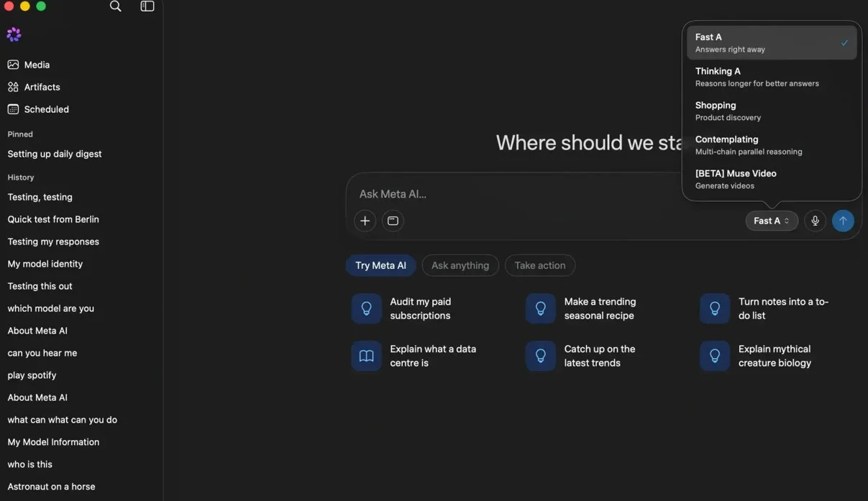Open who is this chat
This screenshot has height=501, width=868.
[29, 464]
